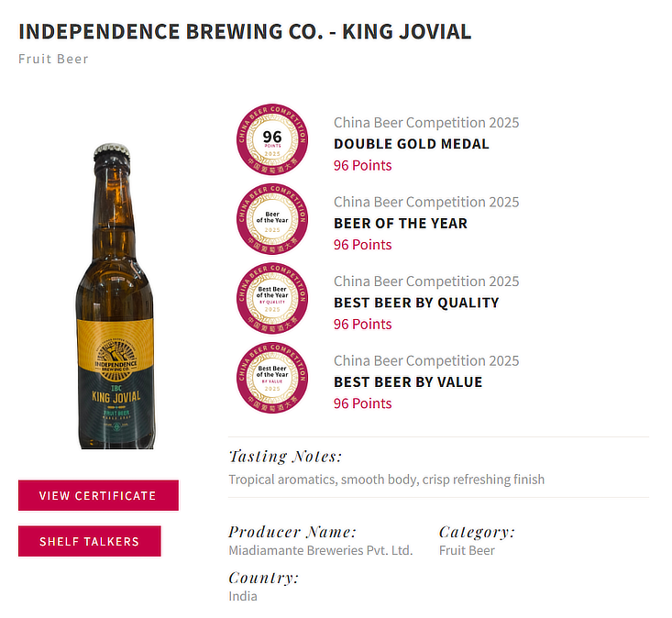Click the Fruit Beer category value
The image size is (672, 618).
tap(467, 550)
